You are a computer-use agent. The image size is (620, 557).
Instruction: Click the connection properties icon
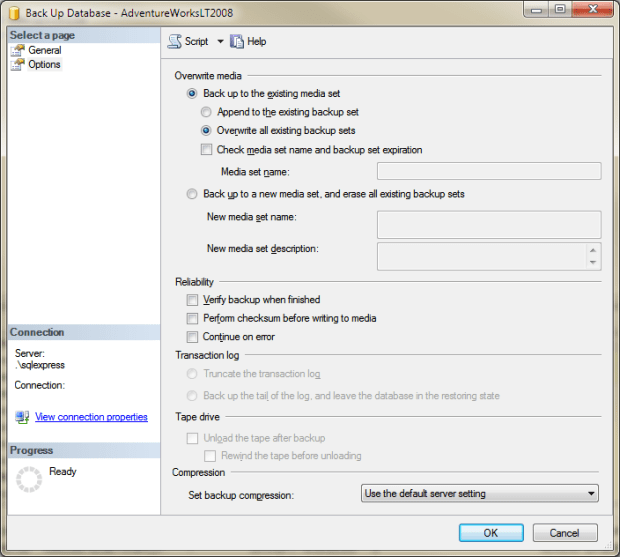point(22,417)
